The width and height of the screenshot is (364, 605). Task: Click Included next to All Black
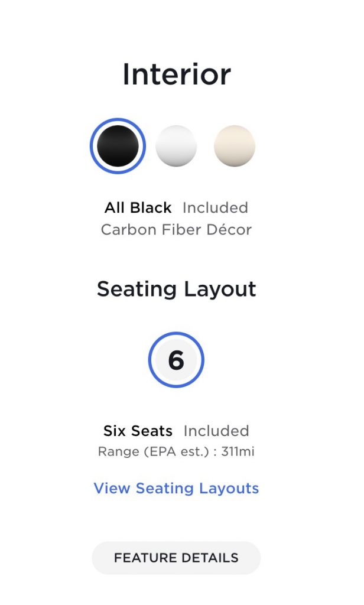point(215,207)
